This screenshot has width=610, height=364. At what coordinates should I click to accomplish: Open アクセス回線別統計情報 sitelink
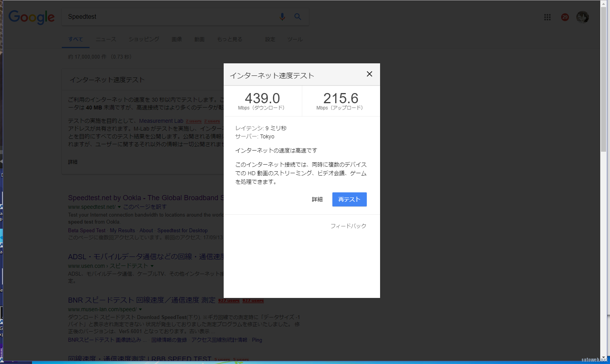click(x=219, y=340)
